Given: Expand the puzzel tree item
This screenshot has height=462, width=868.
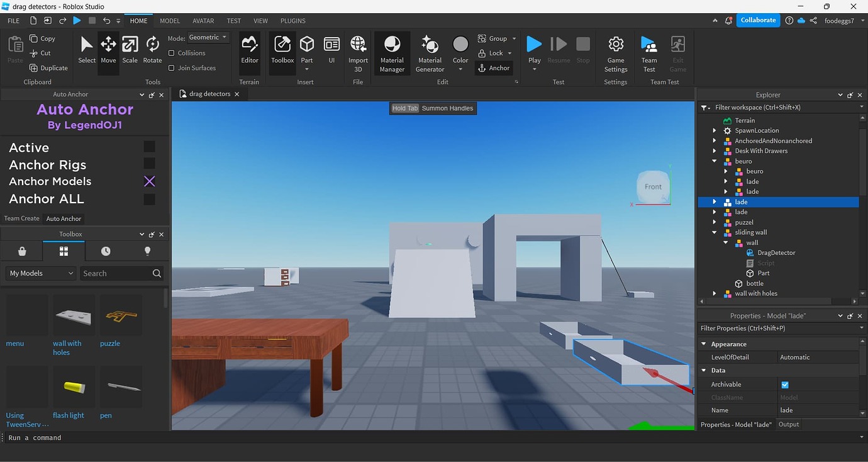Looking at the screenshot, I should click(715, 222).
